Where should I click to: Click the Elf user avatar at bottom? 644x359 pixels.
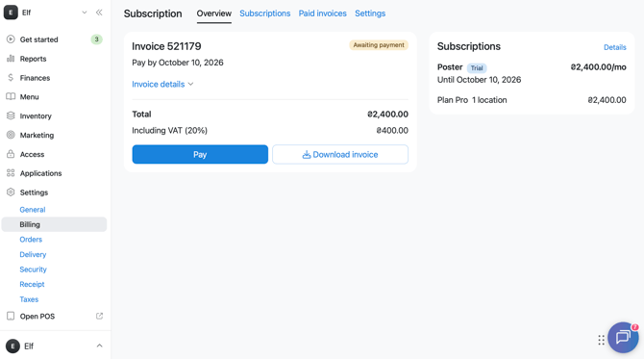[x=12, y=346]
